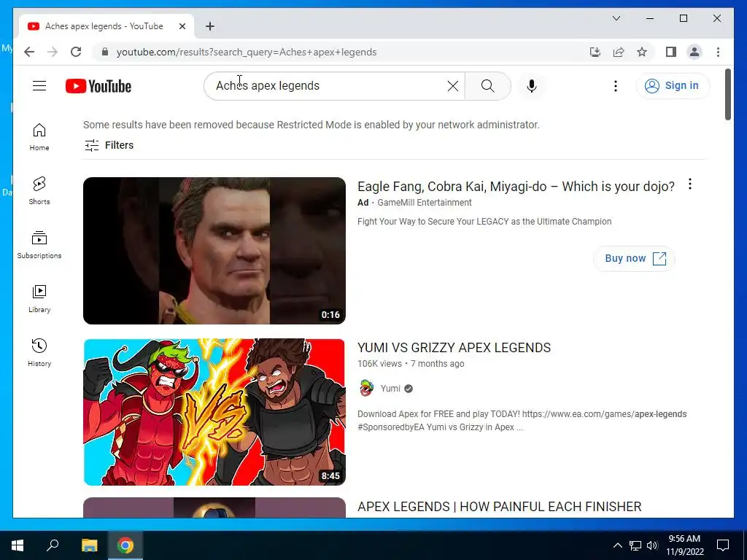Open the Windows notification center
This screenshot has width=747, height=560.
723,545
